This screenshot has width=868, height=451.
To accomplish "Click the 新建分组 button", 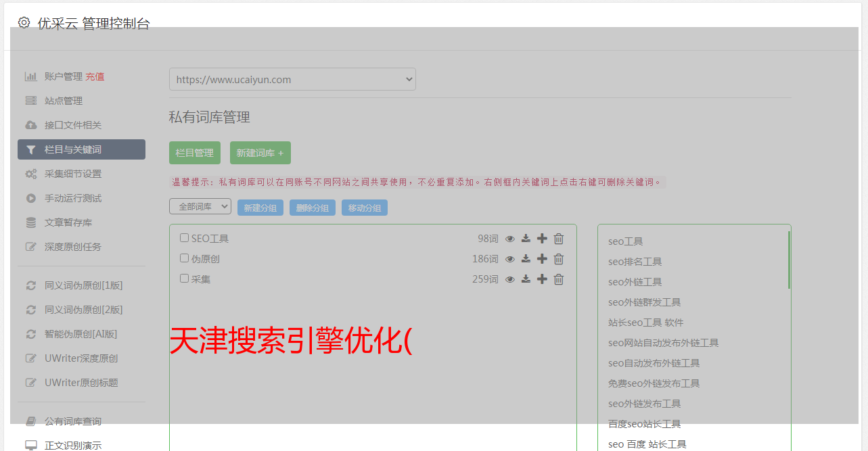I will (260, 208).
